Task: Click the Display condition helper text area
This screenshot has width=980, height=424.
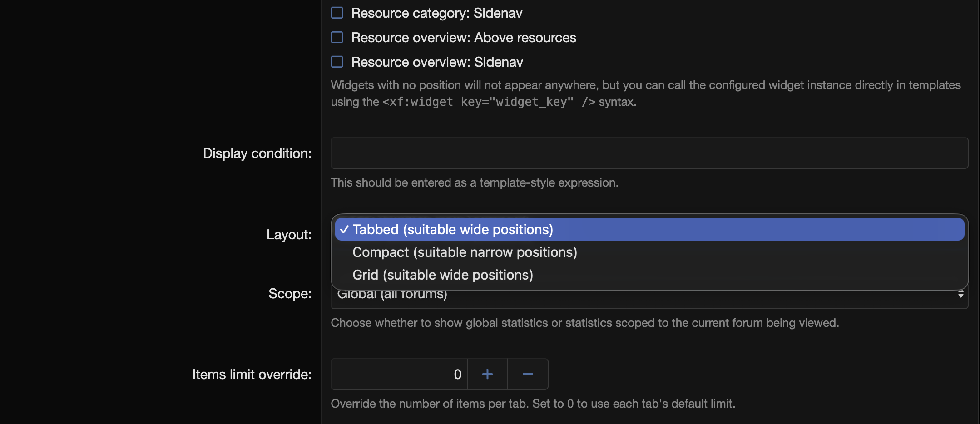Action: (x=475, y=182)
